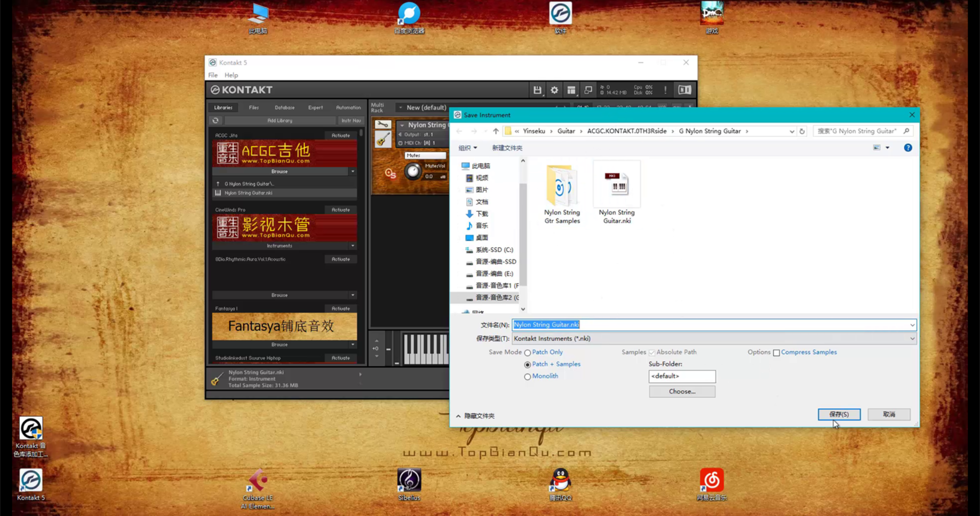
Task: Click the file name input field
Action: tap(714, 325)
